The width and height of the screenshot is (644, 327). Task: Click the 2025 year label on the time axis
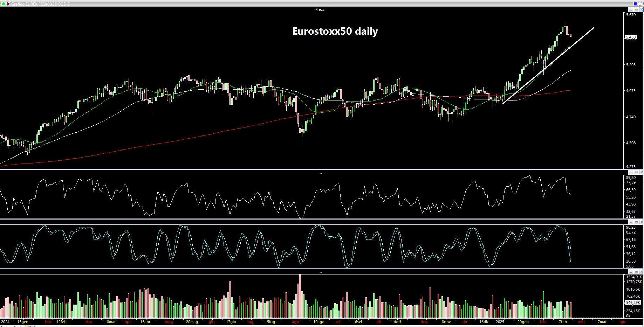coord(500,322)
